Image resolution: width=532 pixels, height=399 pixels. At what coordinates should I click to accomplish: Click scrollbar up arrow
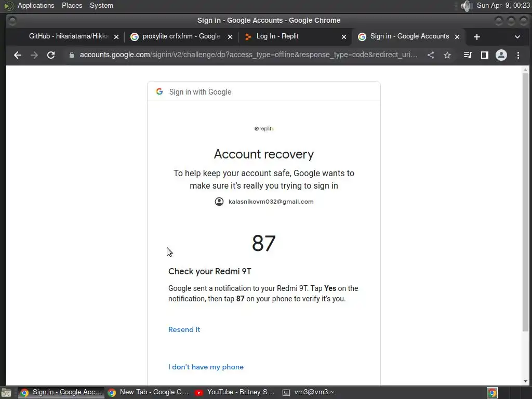pos(525,70)
